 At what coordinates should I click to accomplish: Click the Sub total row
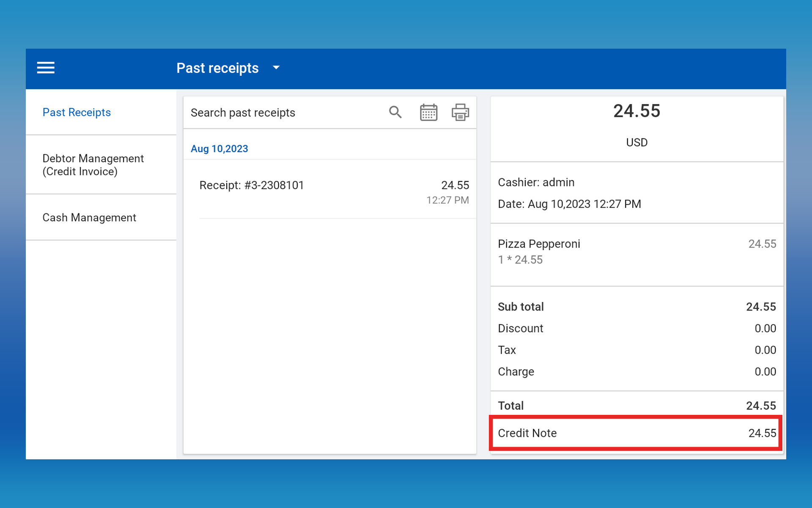pos(636,306)
